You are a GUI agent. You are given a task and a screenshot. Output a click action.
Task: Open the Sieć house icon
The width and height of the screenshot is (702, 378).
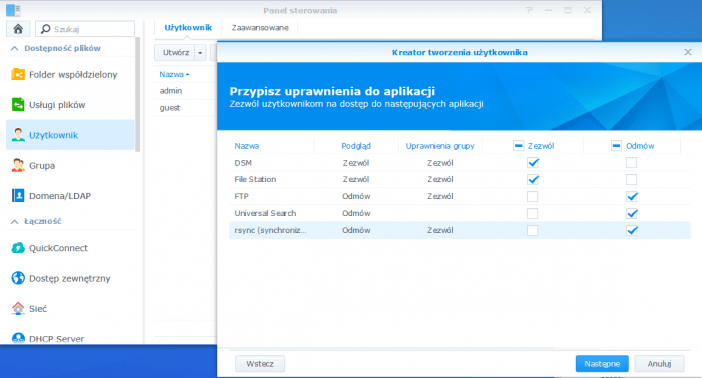18,309
